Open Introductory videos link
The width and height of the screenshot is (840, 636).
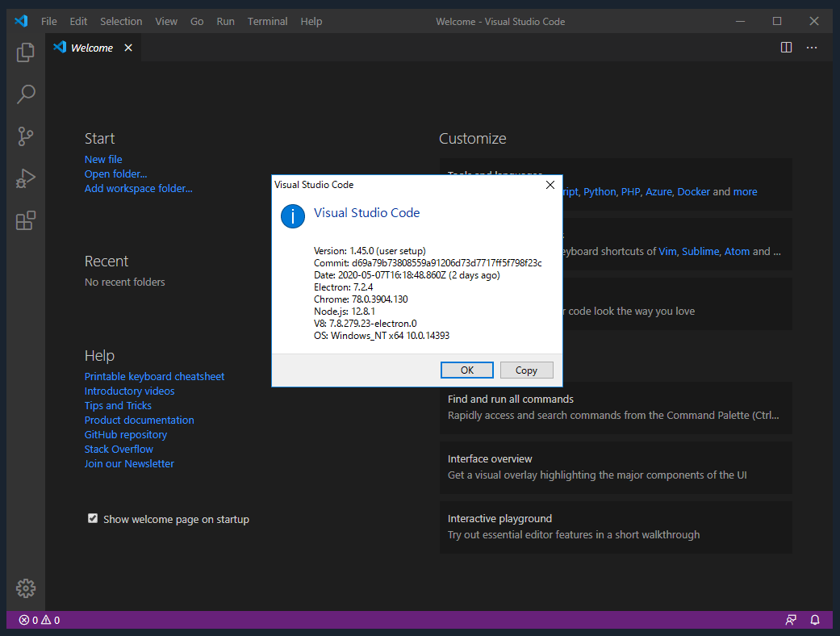point(129,391)
